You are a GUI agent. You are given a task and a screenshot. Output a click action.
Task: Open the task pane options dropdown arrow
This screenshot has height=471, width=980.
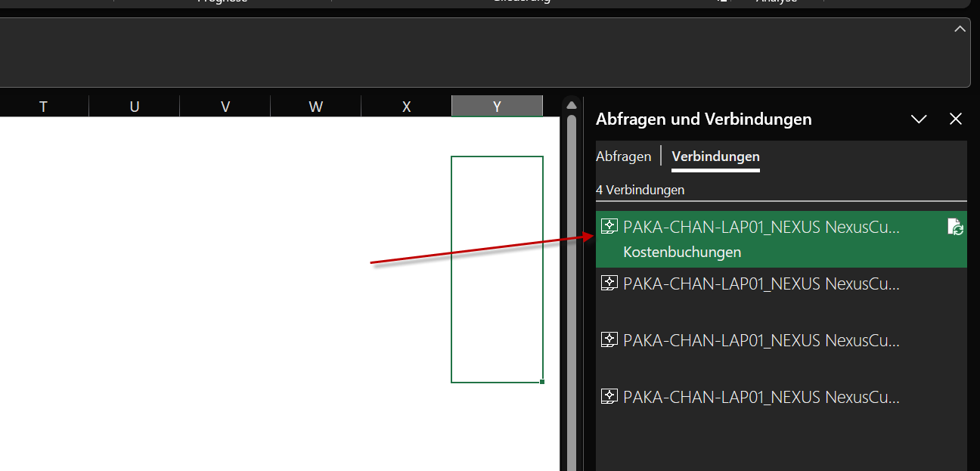click(919, 119)
